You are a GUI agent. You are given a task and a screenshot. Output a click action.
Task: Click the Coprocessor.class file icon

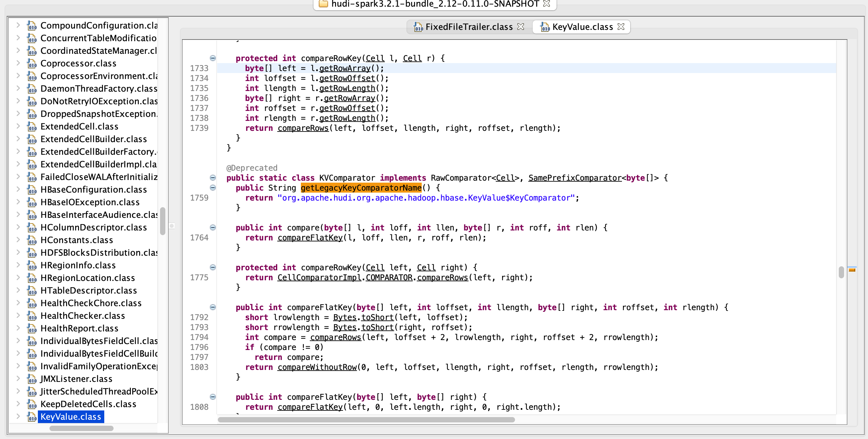coord(32,63)
